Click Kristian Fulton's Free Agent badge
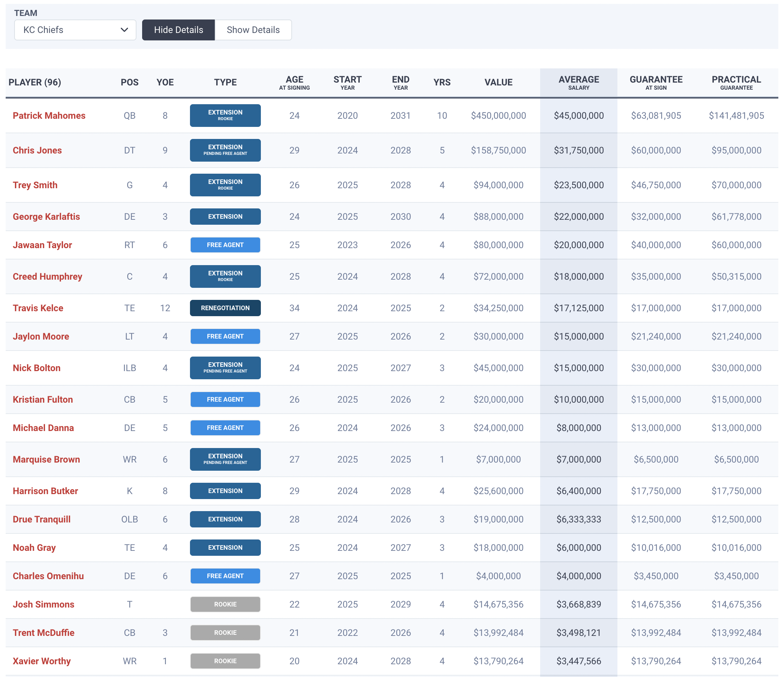 225,399
